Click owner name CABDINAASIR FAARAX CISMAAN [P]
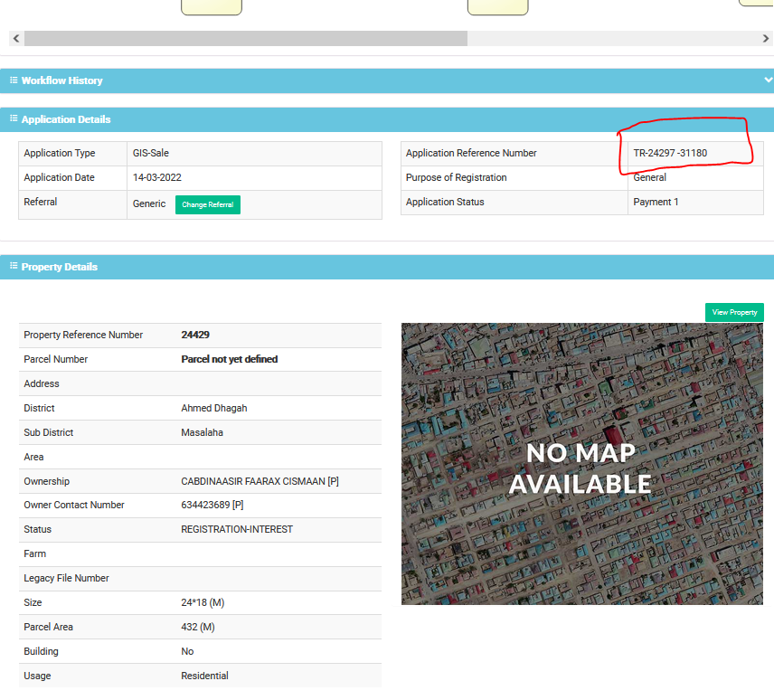Viewport: 774px width, 700px height. [260, 481]
